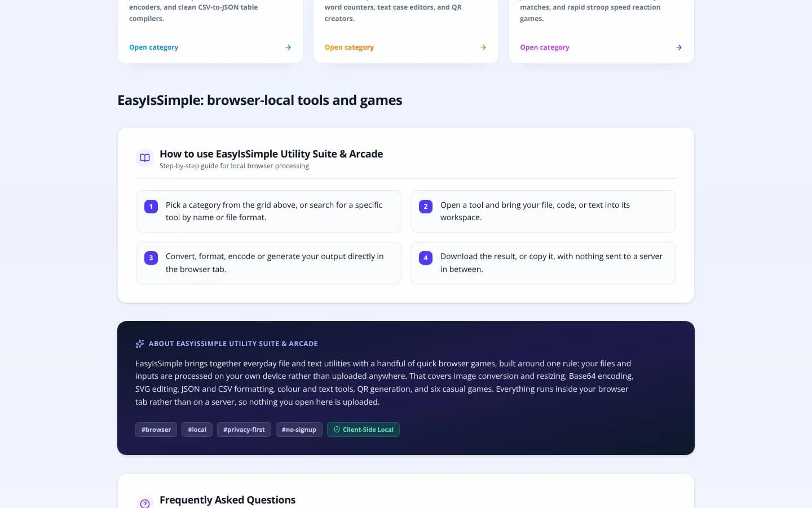The height and width of the screenshot is (508, 812).
Task: Click the orange arrow icon on middle card
Action: click(x=483, y=47)
